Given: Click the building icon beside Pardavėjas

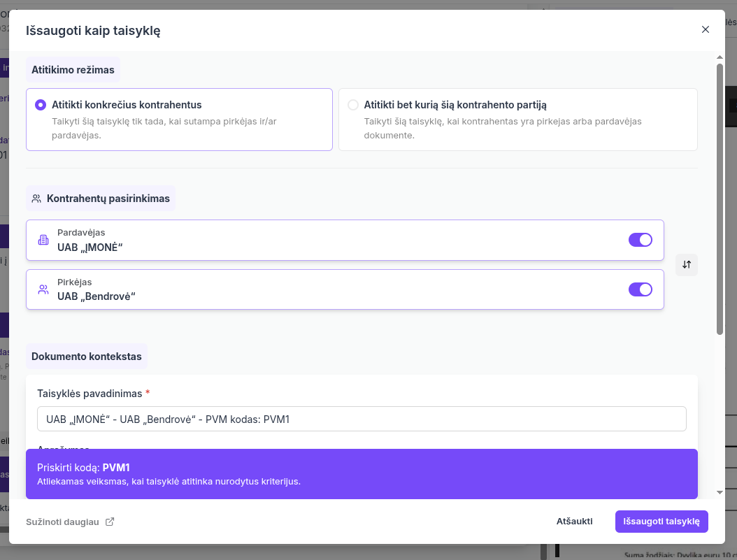Looking at the screenshot, I should coord(43,240).
